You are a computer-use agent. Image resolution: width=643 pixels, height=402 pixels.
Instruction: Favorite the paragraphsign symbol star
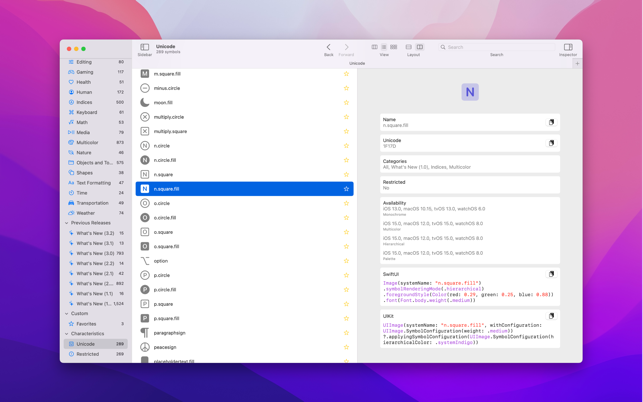pos(346,333)
